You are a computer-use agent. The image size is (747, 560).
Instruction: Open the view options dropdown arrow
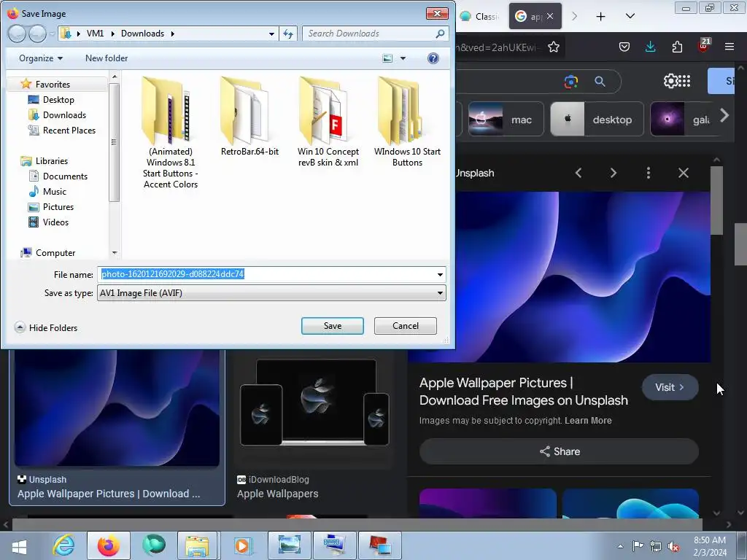pos(403,58)
